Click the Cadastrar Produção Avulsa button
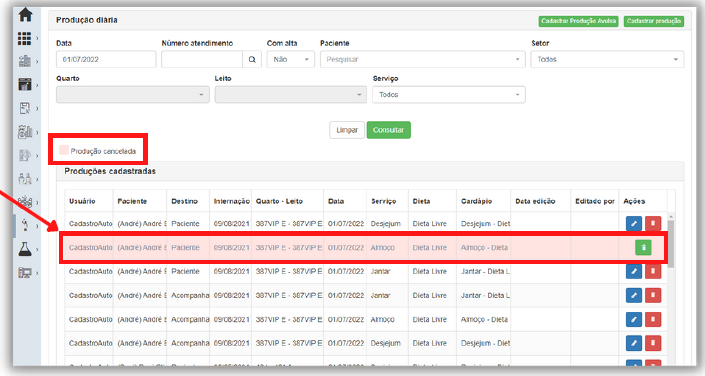The width and height of the screenshot is (705, 376). pos(578,21)
